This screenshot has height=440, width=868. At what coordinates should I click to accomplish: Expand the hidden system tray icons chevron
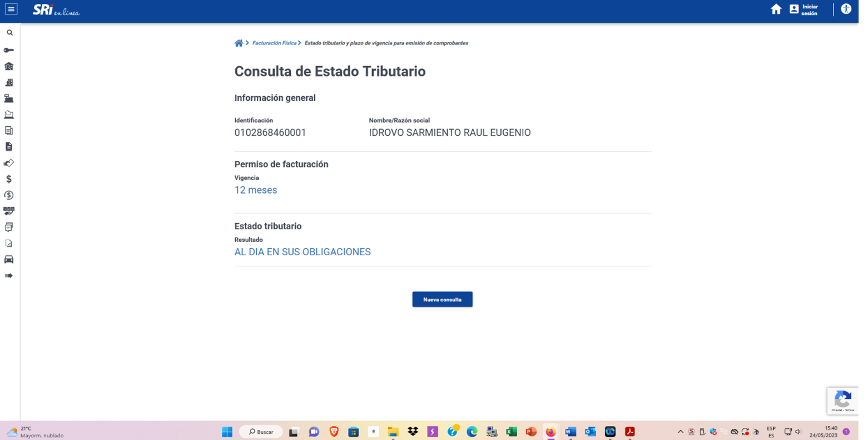[x=680, y=432]
